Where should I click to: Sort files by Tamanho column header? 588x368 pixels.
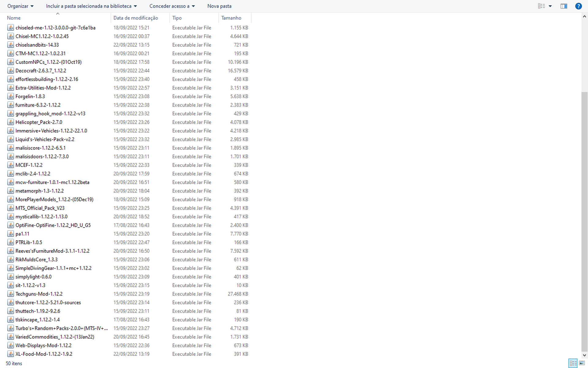[231, 18]
